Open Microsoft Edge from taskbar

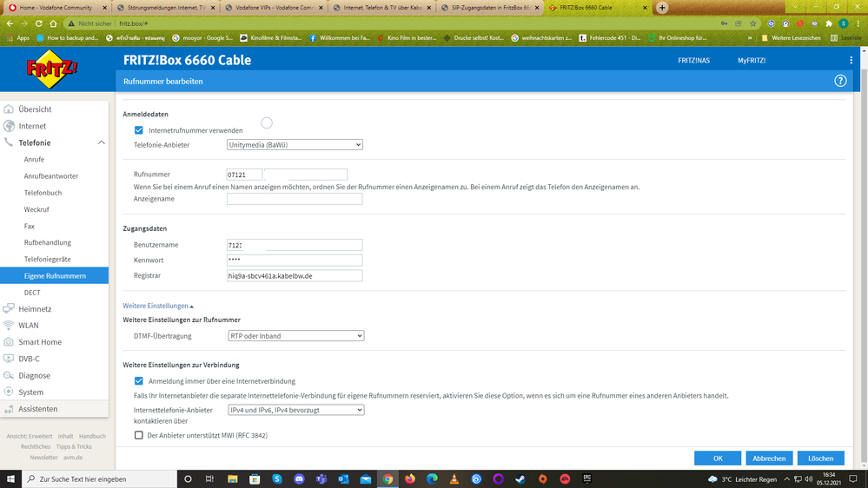click(x=432, y=479)
